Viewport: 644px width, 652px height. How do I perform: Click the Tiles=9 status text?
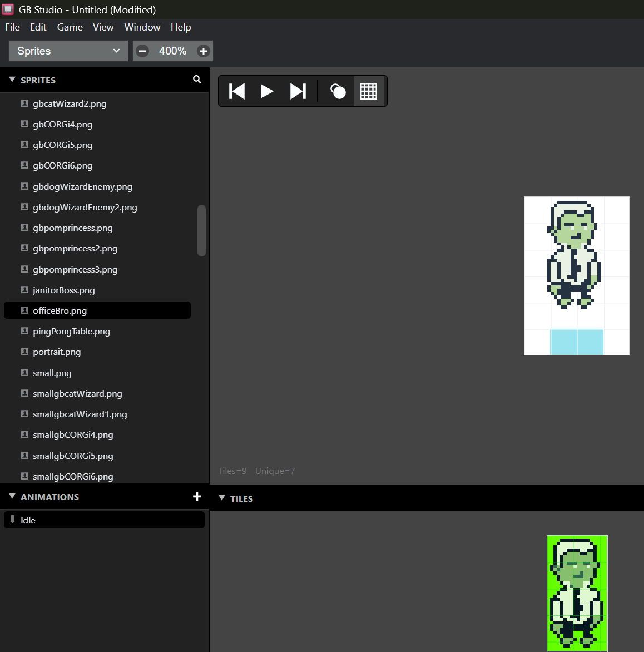pos(232,471)
